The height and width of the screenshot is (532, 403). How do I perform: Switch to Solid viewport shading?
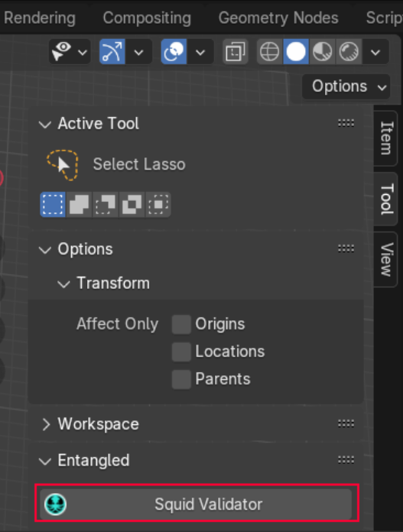pos(296,52)
